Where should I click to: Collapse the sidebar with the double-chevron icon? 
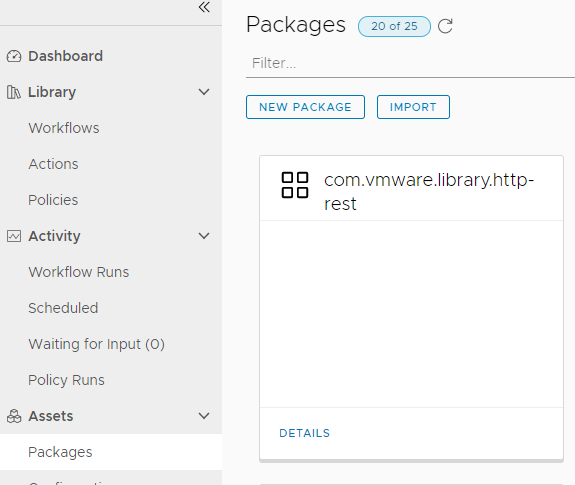pos(204,7)
